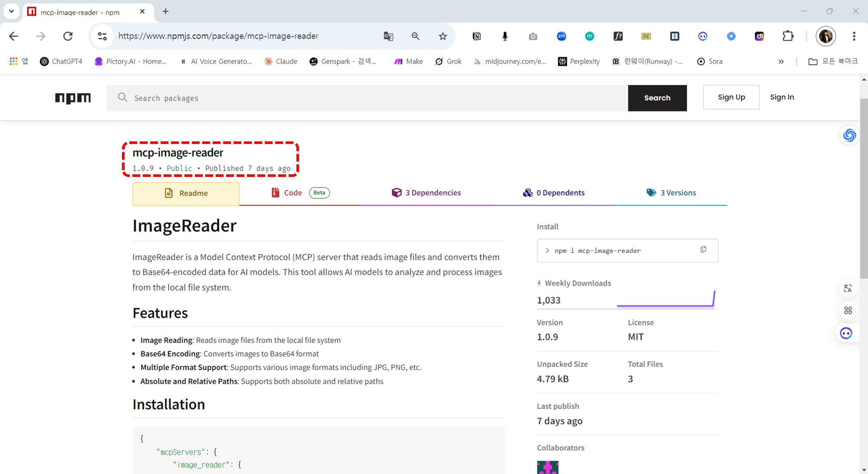
Task: Click the Google Translate icon in address bar
Action: (x=388, y=36)
